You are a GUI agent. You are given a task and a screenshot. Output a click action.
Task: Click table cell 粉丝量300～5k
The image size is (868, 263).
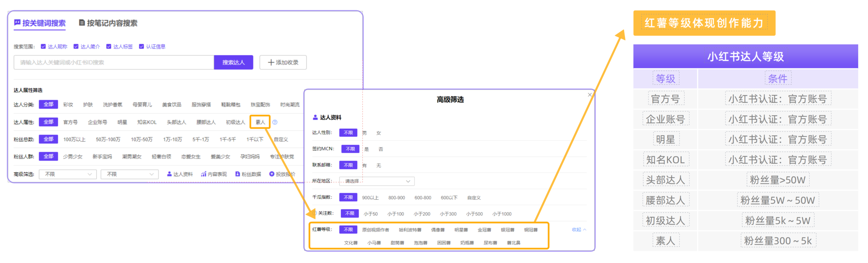click(778, 241)
